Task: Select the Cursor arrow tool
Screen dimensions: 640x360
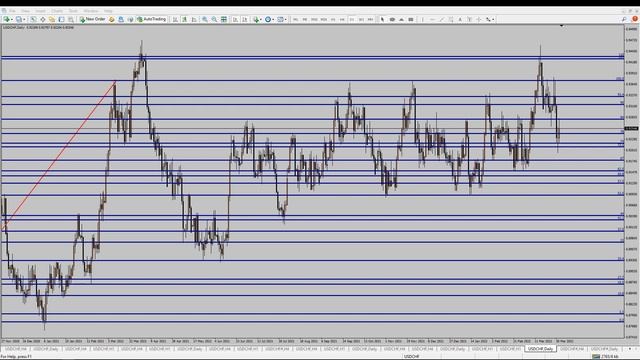Action: 382,19
